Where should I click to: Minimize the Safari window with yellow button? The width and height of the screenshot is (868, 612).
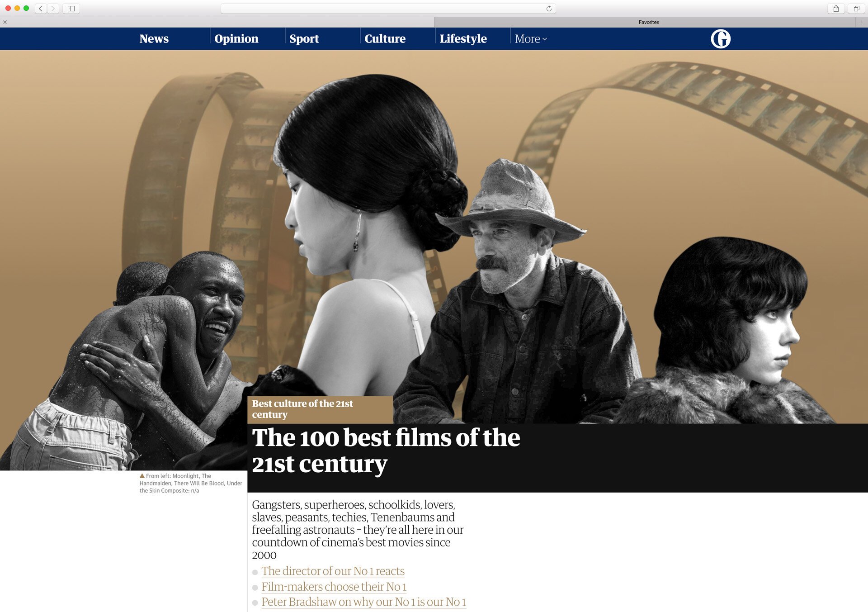tap(17, 8)
